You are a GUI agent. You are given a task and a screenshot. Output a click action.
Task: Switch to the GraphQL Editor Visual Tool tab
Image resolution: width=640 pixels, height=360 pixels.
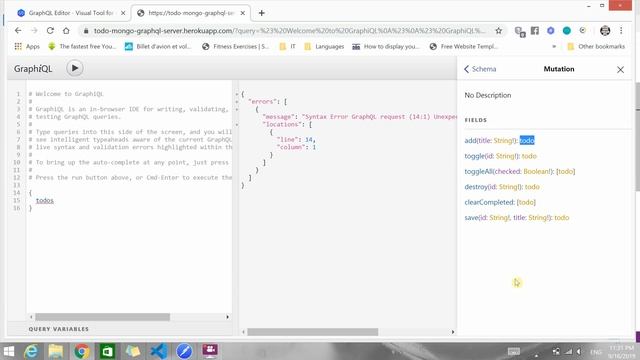pos(71,13)
